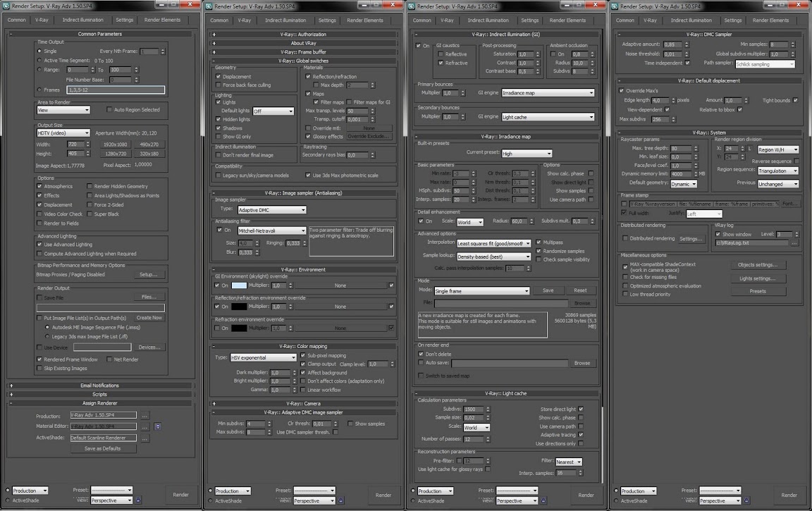Click Render button in the DMC Sampler window

[x=789, y=495]
